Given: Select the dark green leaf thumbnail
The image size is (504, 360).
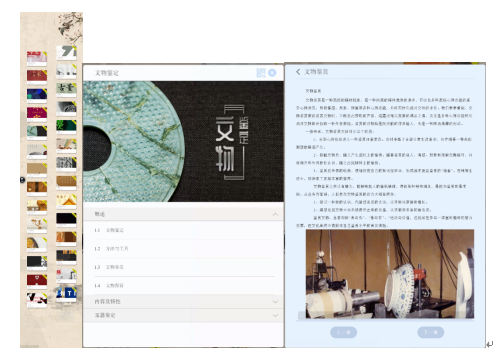Looking at the screenshot, I should pos(66,126).
